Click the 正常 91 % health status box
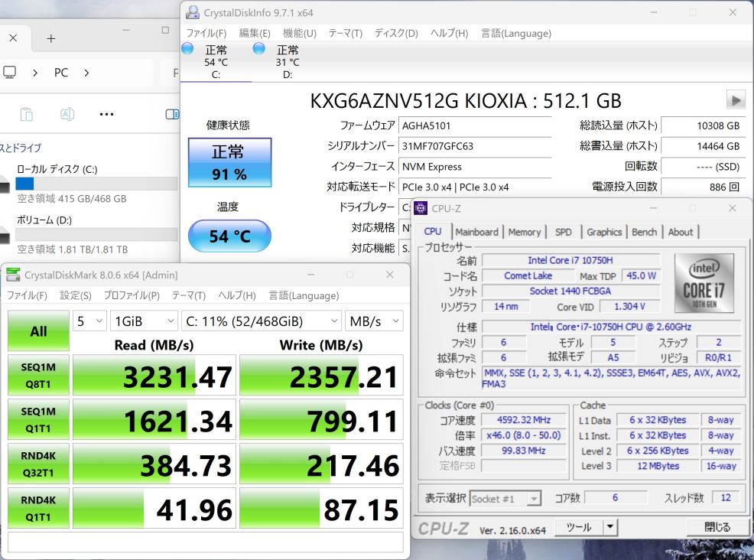Screen dimensions: 754x560 click(229, 163)
